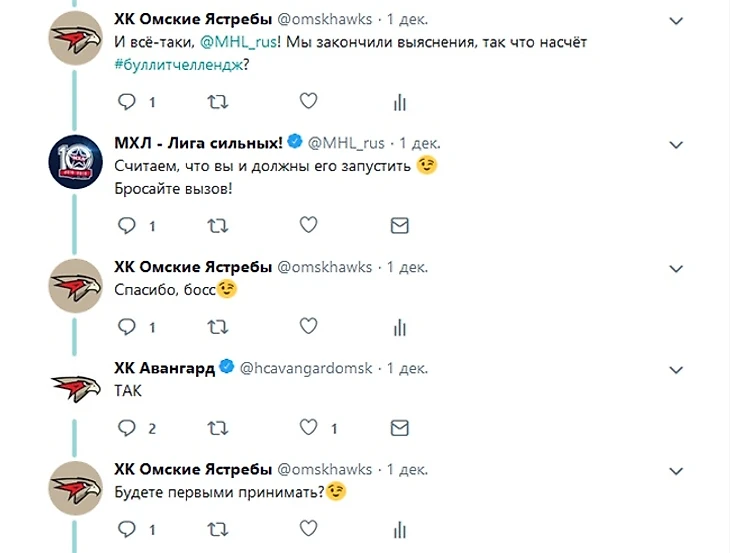Image resolution: width=730 pixels, height=553 pixels.
Task: Retweet 'Будете первыми принимать?' tweet
Action: [x=217, y=527]
